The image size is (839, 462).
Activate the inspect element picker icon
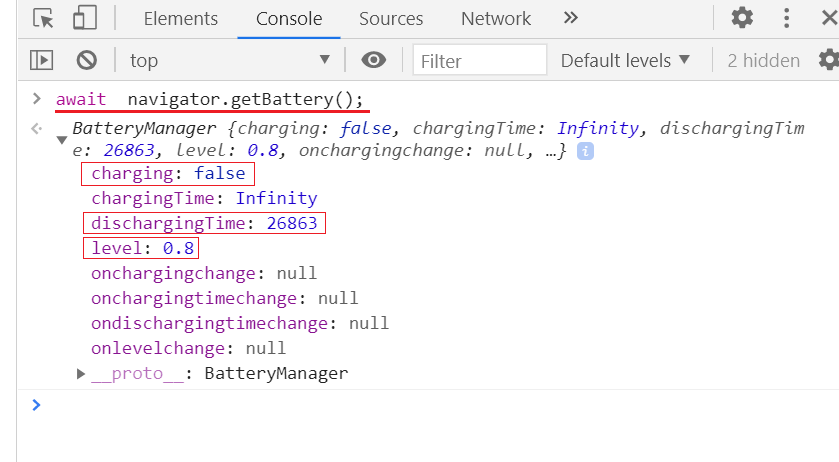(x=43, y=18)
